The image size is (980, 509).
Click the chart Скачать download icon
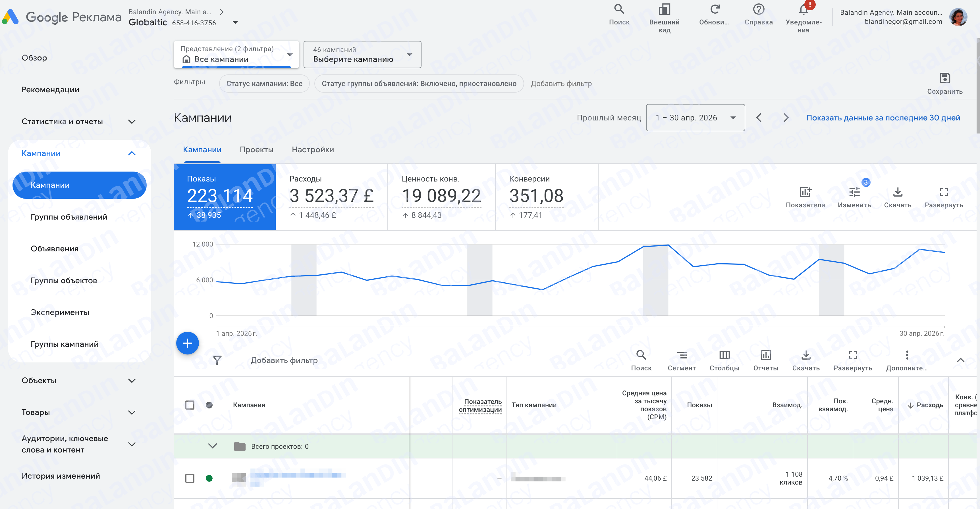(x=898, y=192)
